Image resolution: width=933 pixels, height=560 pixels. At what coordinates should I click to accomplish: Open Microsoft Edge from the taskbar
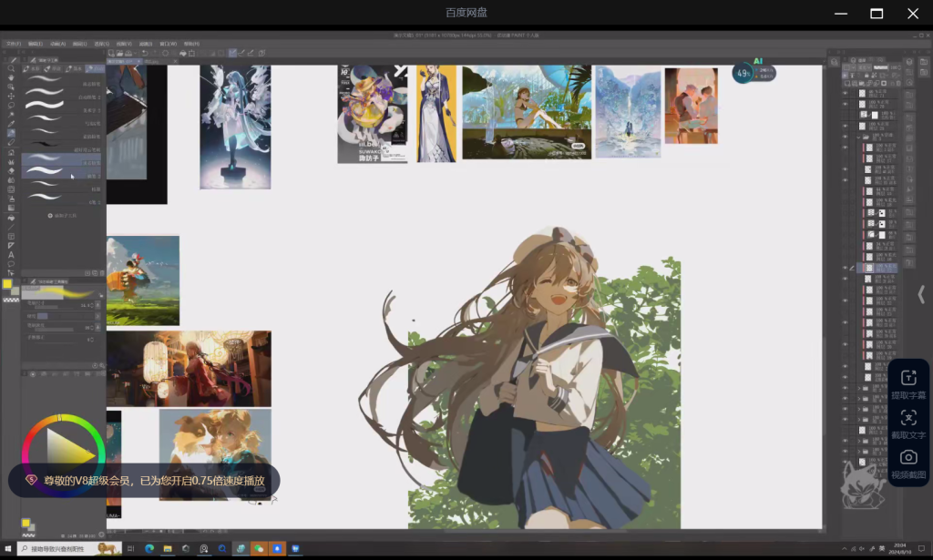(x=149, y=548)
